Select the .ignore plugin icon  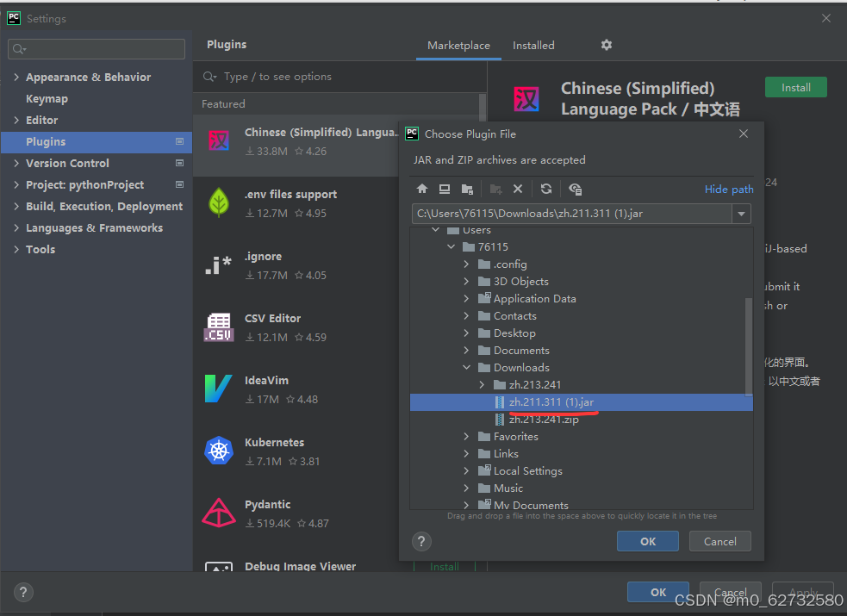[218, 265]
